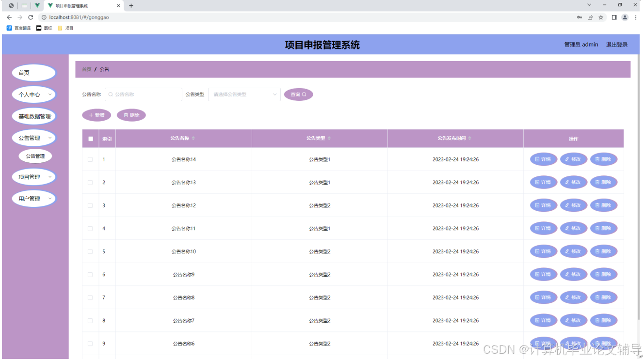Click the + 新增 button to add announcement

[97, 115]
